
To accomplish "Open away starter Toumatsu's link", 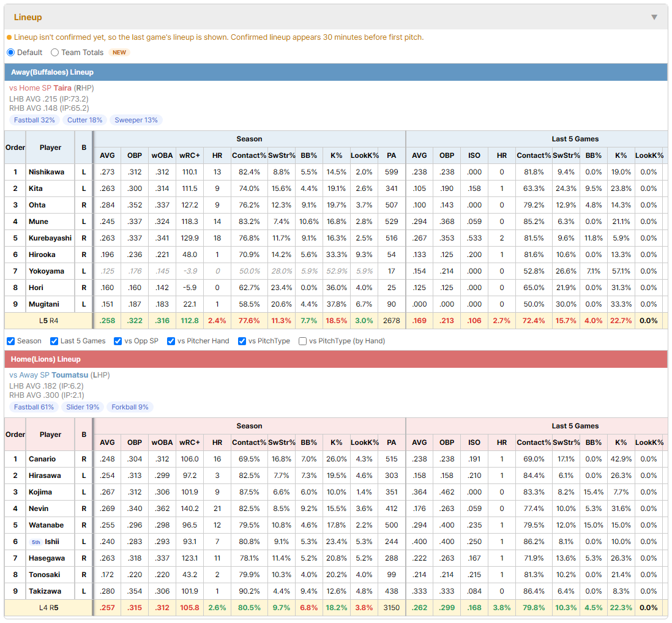I will (70, 375).
